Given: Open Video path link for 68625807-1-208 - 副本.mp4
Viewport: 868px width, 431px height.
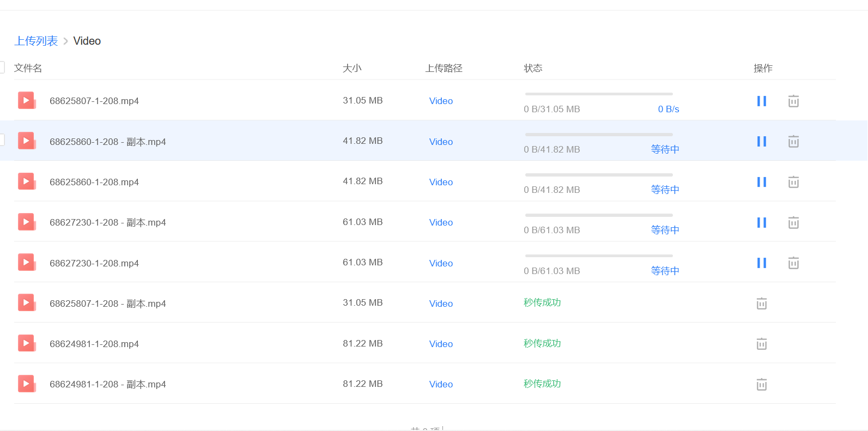Looking at the screenshot, I should click(441, 303).
